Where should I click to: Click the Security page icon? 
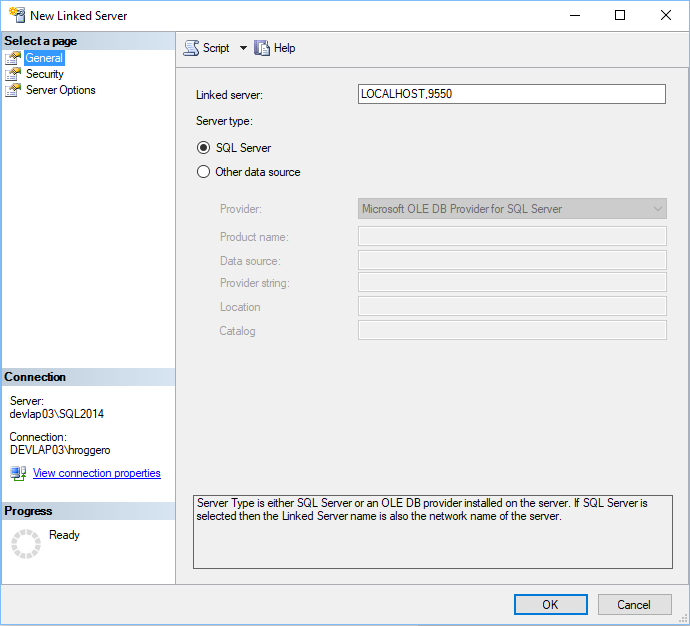coord(13,74)
